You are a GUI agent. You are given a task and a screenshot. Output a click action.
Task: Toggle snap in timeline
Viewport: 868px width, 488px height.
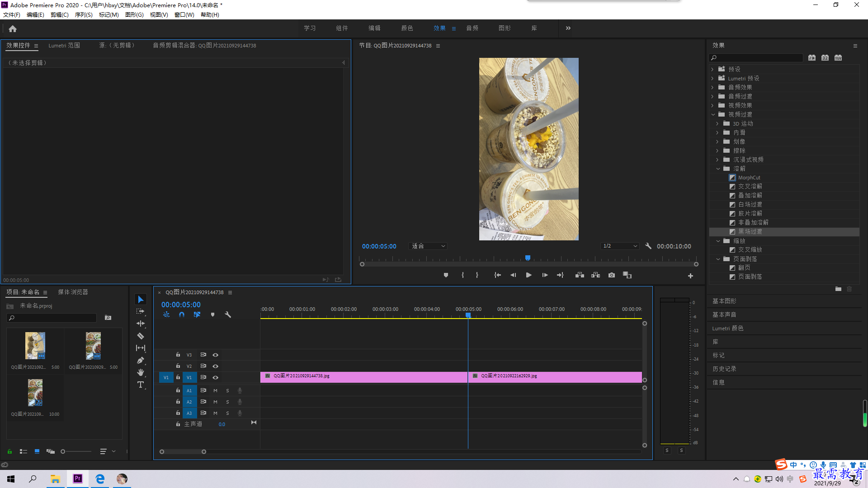click(182, 314)
